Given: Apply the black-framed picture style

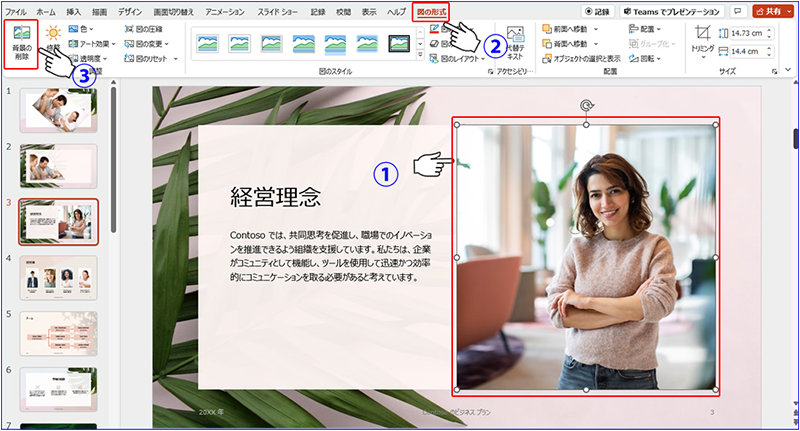Looking at the screenshot, I should 399,44.
